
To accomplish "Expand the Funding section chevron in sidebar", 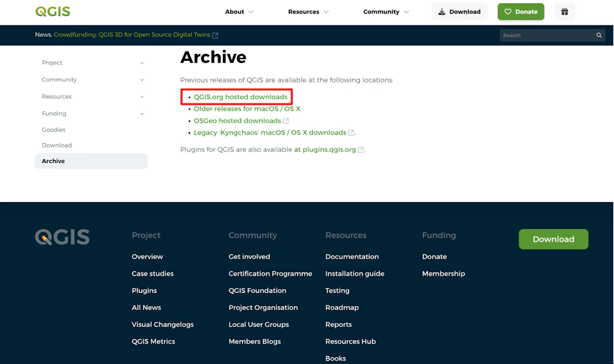I will [142, 114].
